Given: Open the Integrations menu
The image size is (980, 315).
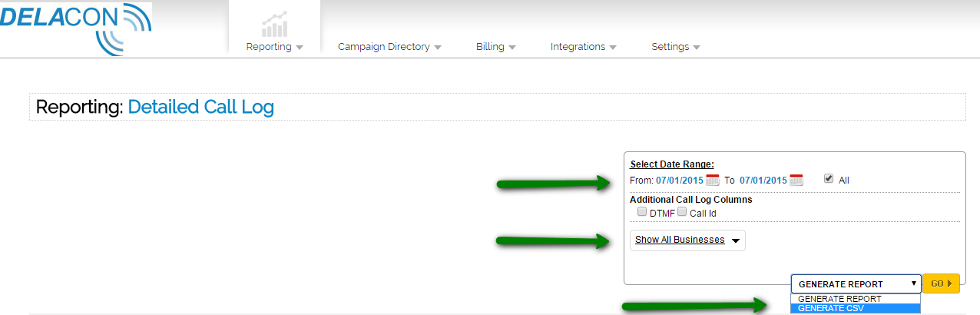Looking at the screenshot, I should (583, 47).
